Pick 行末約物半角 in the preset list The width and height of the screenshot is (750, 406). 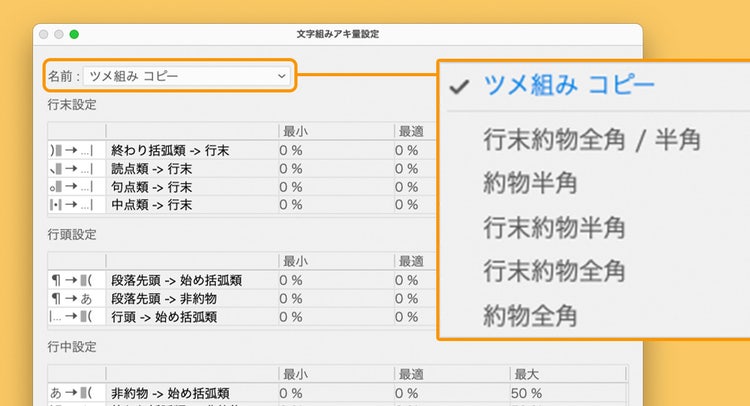pyautogui.click(x=554, y=227)
